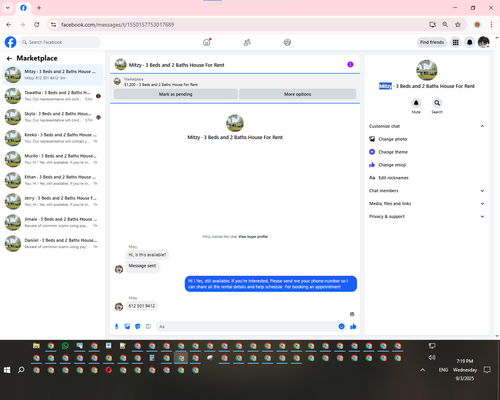Open the Groups icon in top navigation
The image size is (500, 400).
tap(287, 42)
